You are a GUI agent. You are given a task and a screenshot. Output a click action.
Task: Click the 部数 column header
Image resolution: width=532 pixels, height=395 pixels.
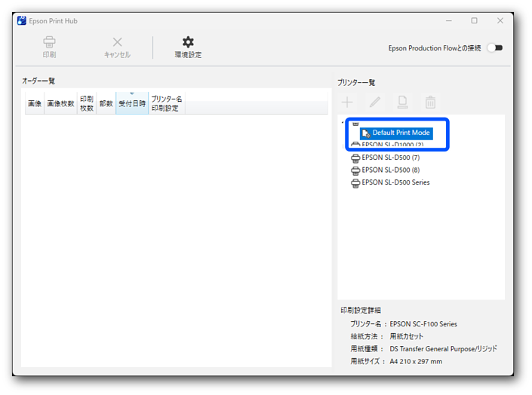(x=106, y=104)
